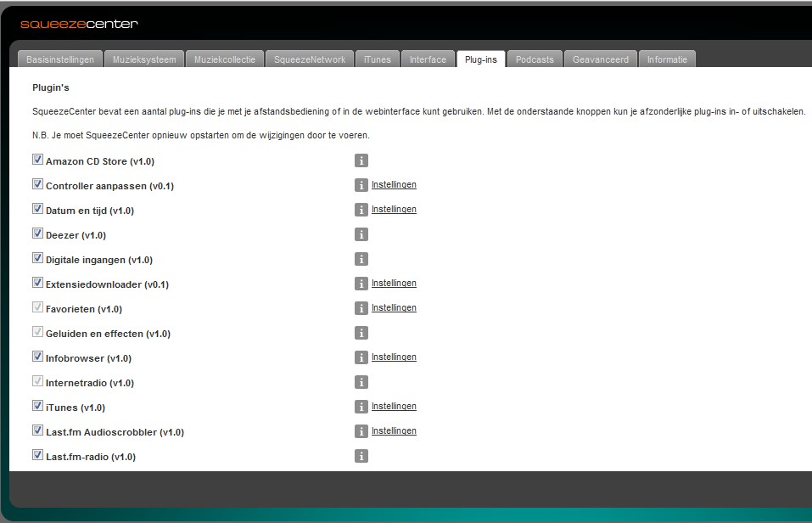
Task: Disable Last.fm Audioscrobbler plugin checkbox
Action: tap(37, 430)
